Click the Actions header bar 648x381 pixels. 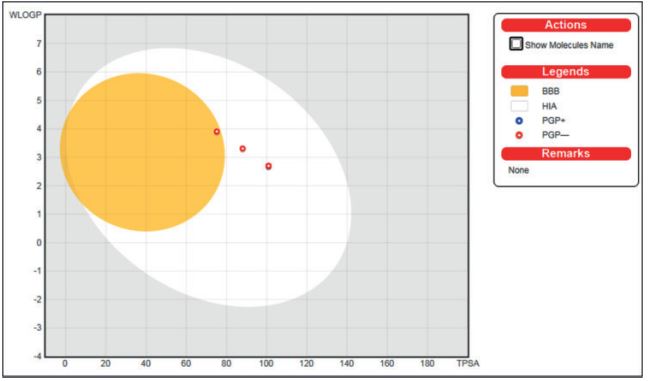[566, 25]
